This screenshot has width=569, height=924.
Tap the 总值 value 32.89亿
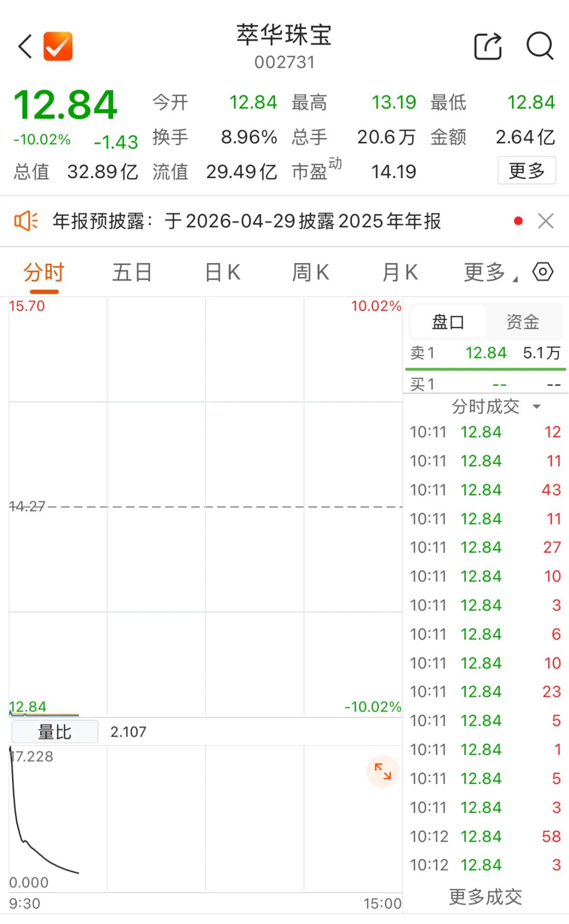tap(103, 172)
